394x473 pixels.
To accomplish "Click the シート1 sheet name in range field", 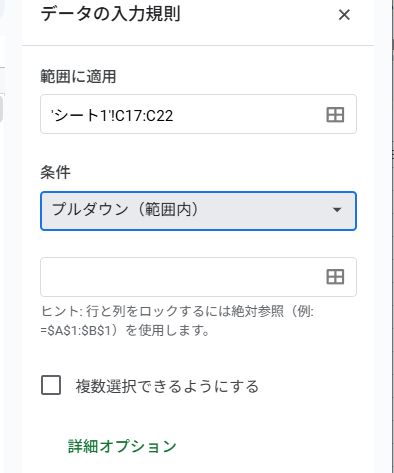I will pyautogui.click(x=80, y=116).
